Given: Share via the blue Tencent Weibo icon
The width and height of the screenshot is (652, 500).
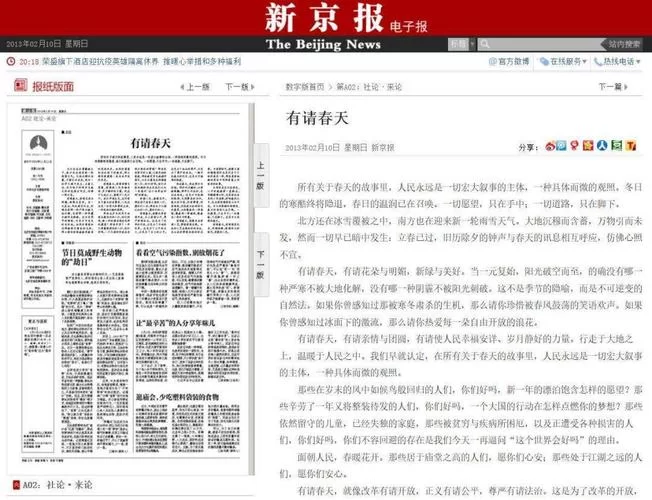Looking at the screenshot, I should click(561, 146).
